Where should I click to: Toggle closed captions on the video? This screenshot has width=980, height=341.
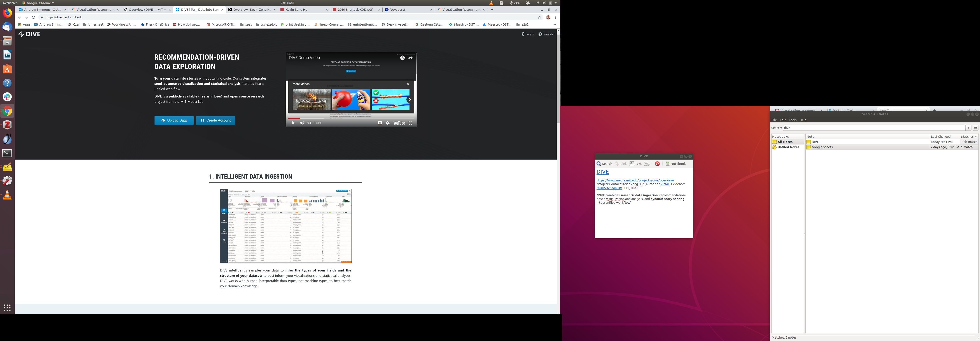380,123
